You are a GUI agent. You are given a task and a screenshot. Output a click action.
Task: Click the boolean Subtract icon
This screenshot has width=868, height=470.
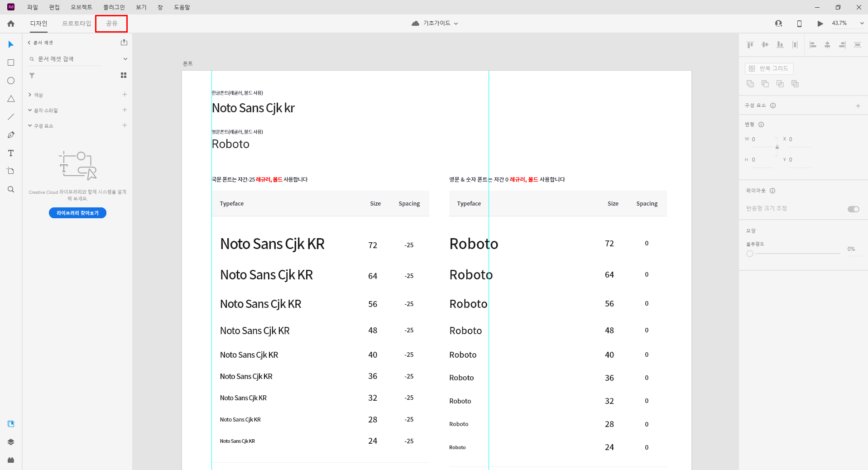click(765, 84)
